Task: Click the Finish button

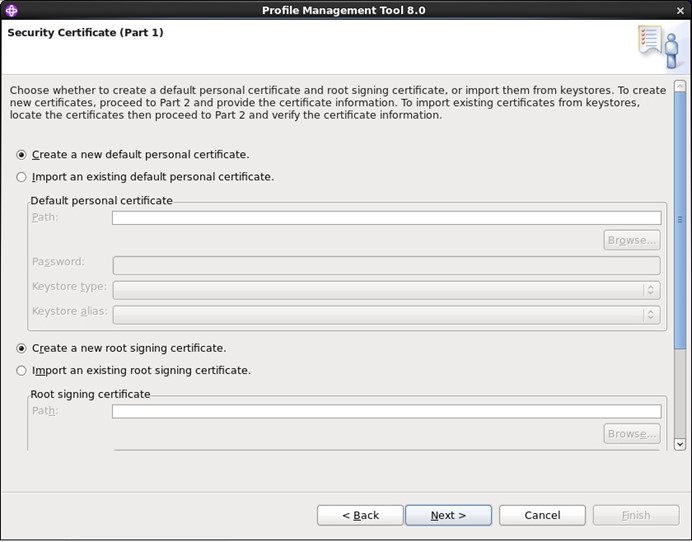Action: [x=636, y=515]
